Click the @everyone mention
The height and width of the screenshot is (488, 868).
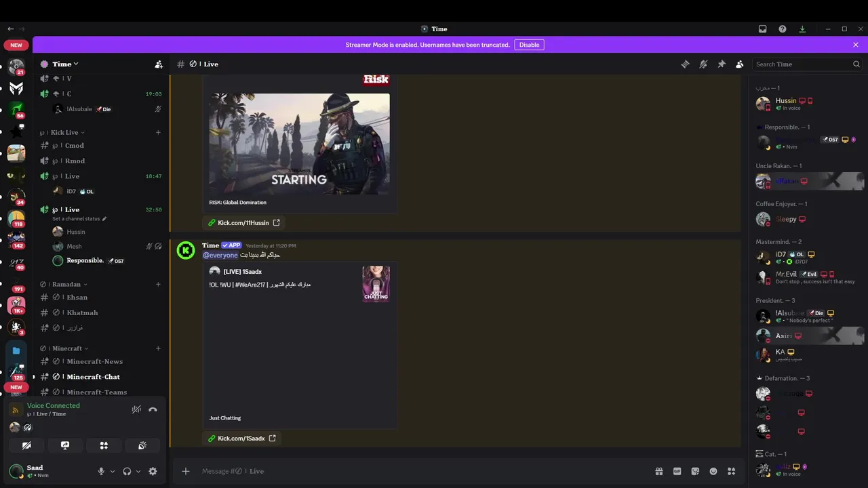tap(220, 256)
